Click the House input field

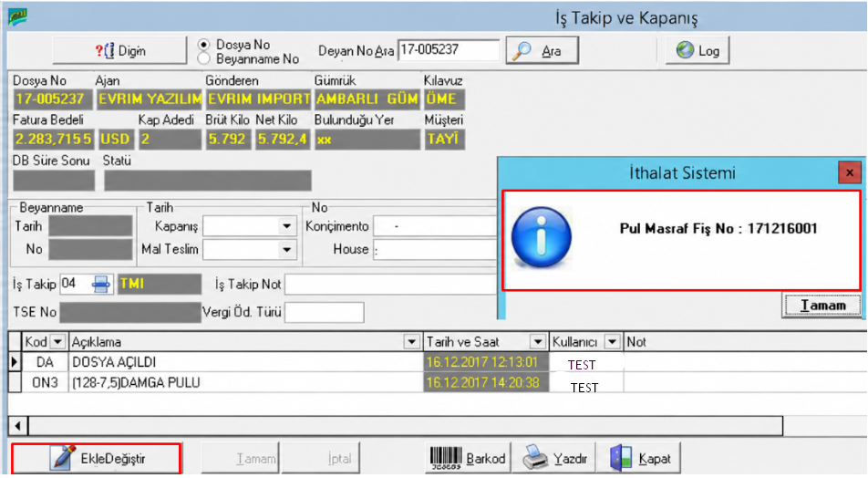click(435, 250)
